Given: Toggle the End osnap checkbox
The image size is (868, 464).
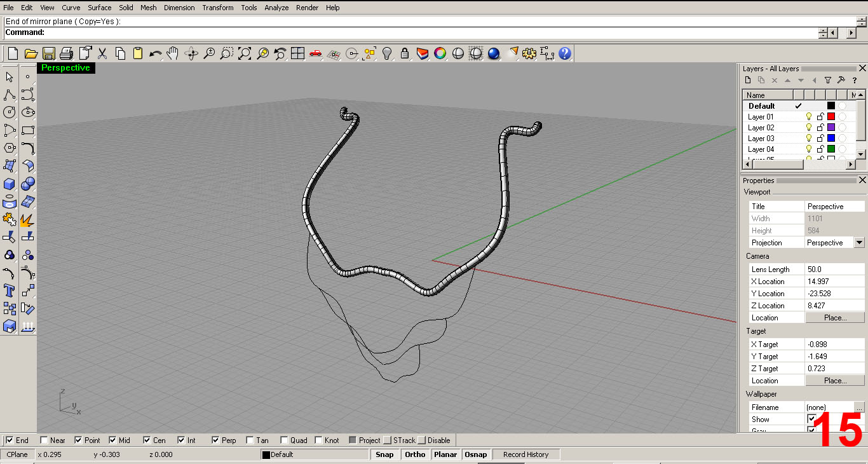Looking at the screenshot, I should point(10,440).
